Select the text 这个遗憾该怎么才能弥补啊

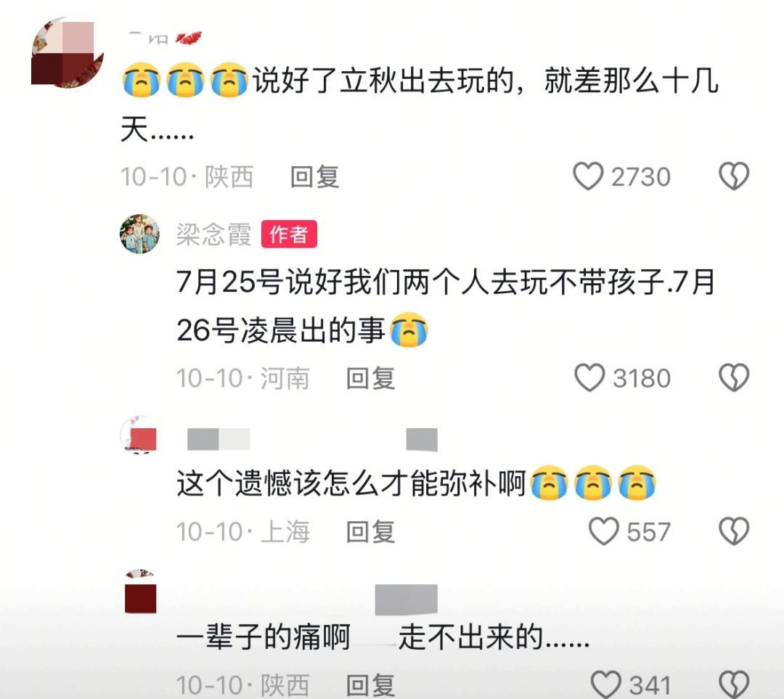click(x=351, y=483)
